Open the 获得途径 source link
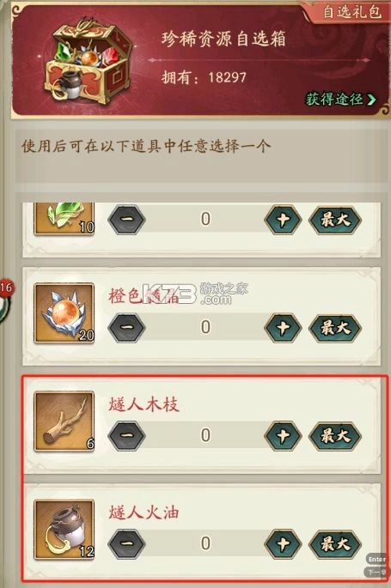 click(x=340, y=99)
